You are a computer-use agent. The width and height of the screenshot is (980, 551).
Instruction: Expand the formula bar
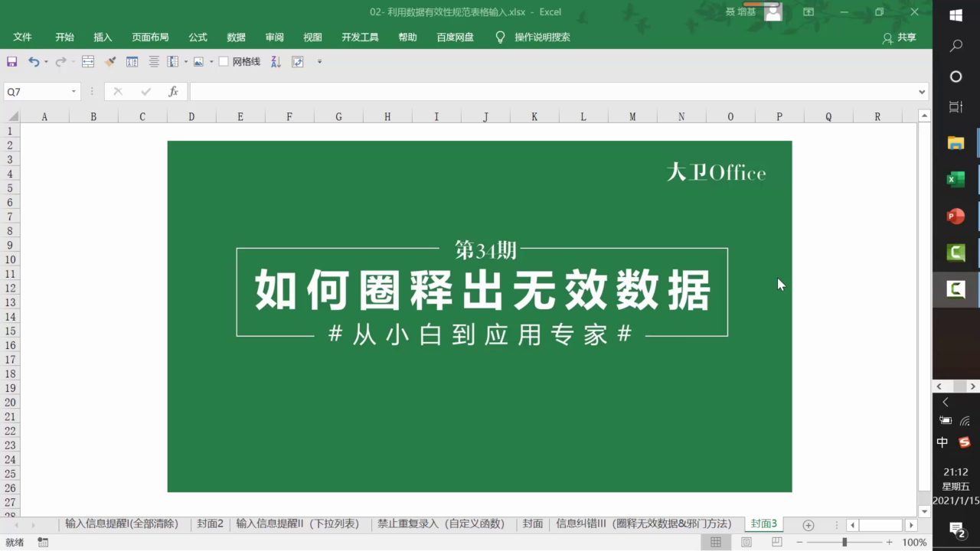tap(921, 92)
